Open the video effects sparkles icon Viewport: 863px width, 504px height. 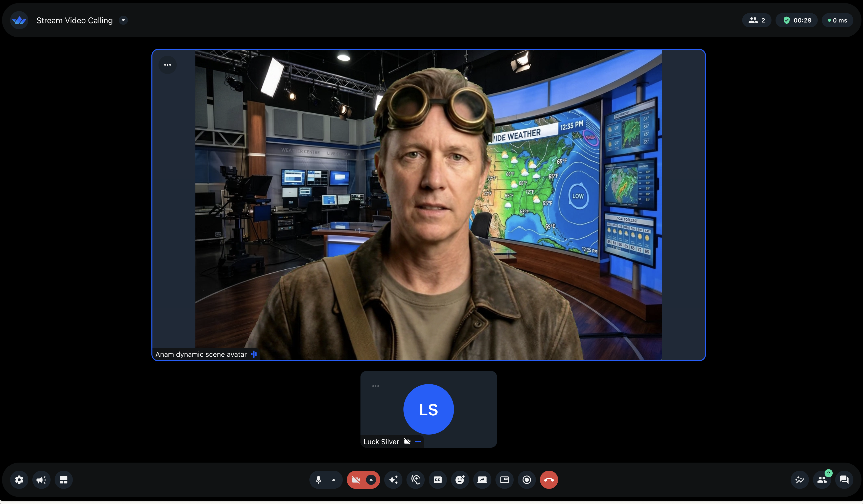393,480
